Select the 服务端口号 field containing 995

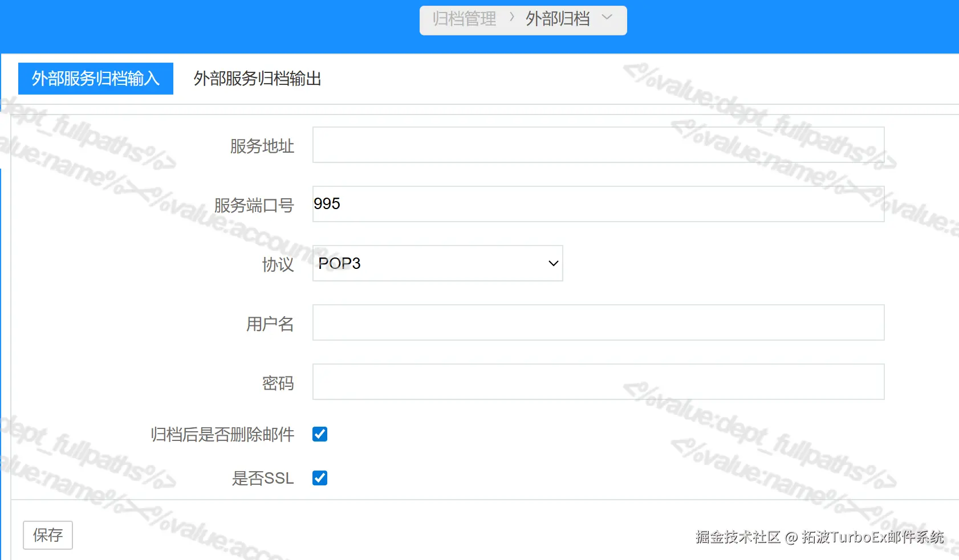pos(598,203)
